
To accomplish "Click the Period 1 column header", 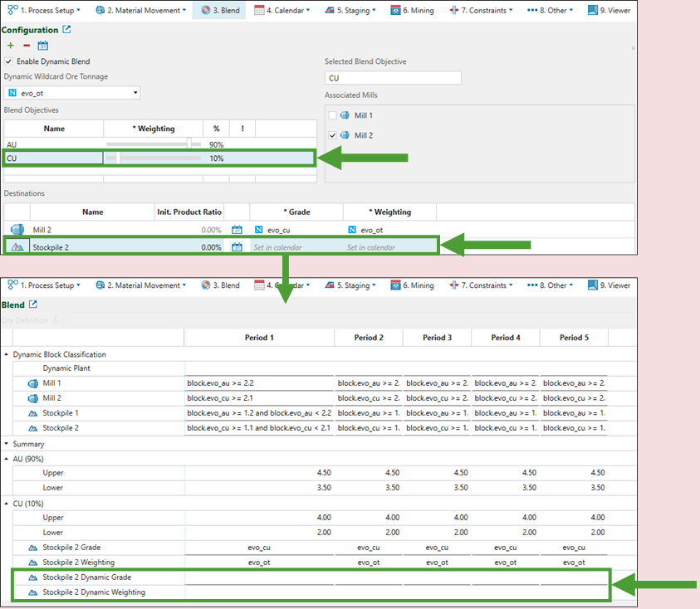I will tap(258, 338).
